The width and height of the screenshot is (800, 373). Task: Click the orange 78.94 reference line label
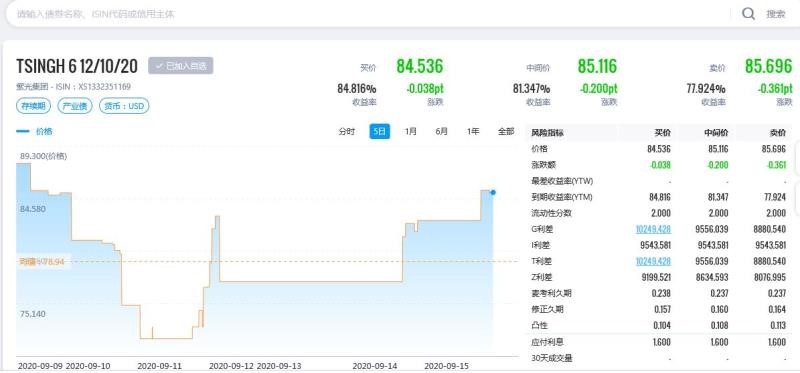44,262
